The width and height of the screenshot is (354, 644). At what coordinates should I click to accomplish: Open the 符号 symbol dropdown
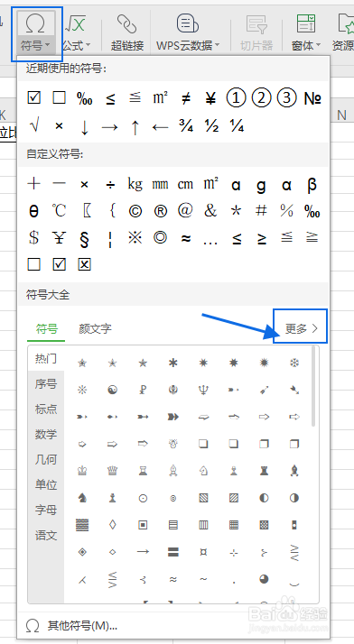click(35, 33)
